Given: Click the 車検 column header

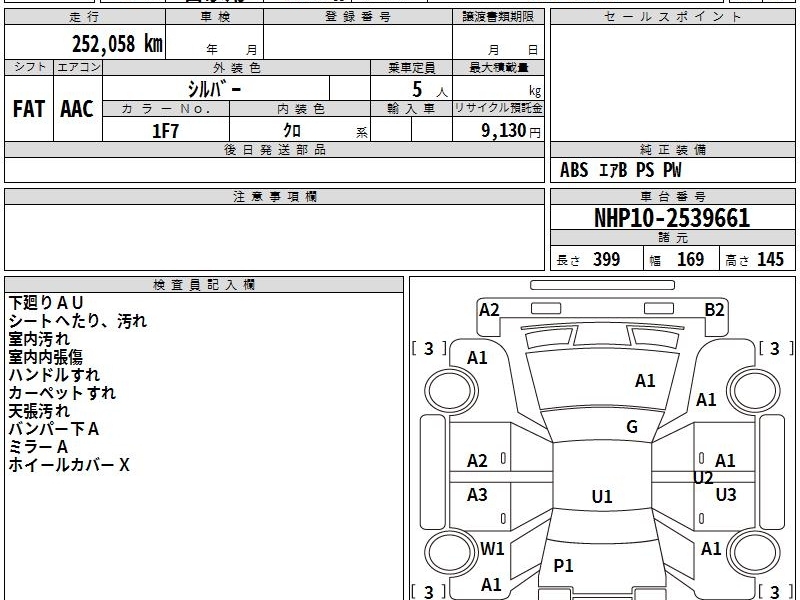Looking at the screenshot, I should pos(215,17).
